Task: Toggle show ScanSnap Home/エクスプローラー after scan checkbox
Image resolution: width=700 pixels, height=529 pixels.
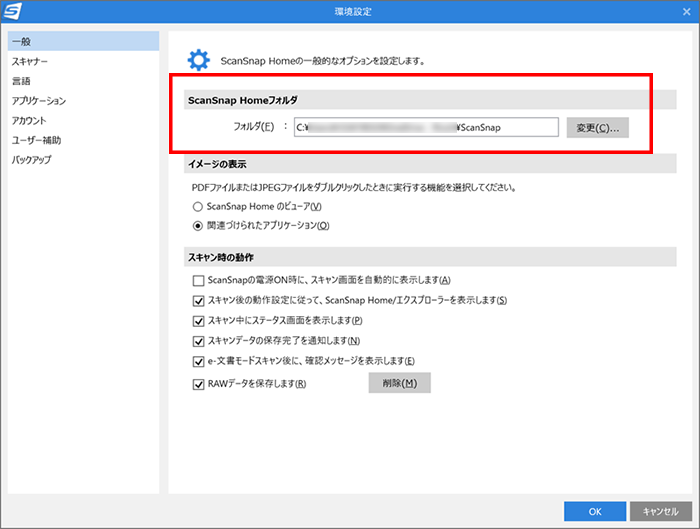Action: [198, 301]
